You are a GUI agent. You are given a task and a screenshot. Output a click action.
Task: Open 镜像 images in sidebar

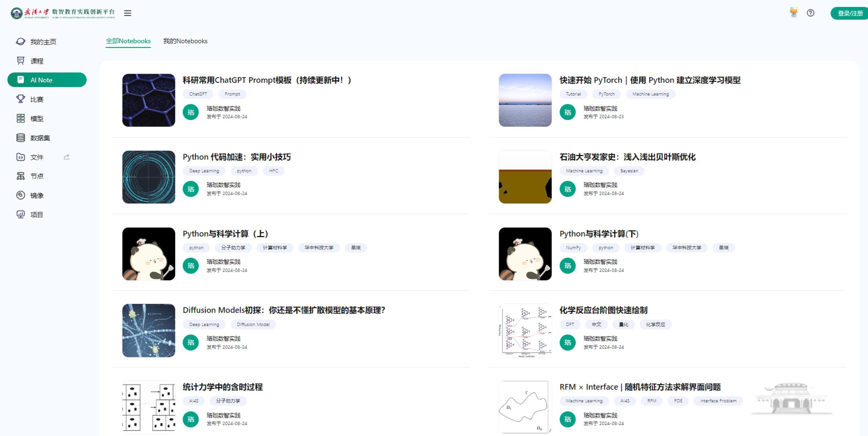37,195
